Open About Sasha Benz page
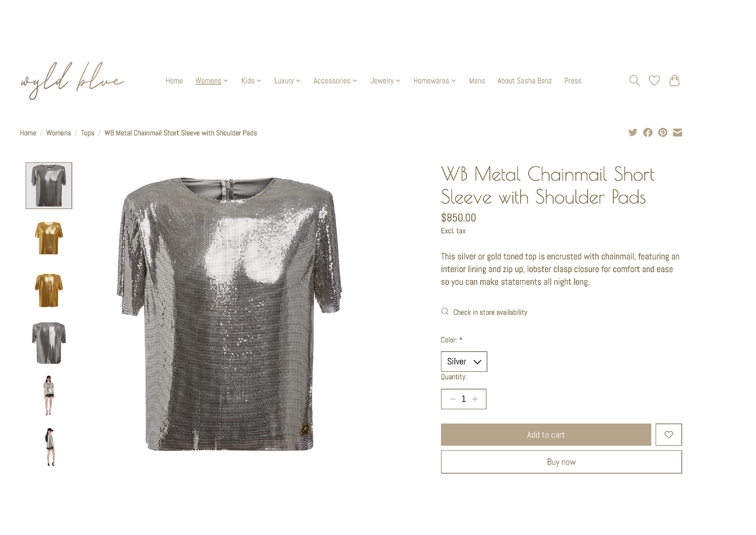 [x=524, y=81]
